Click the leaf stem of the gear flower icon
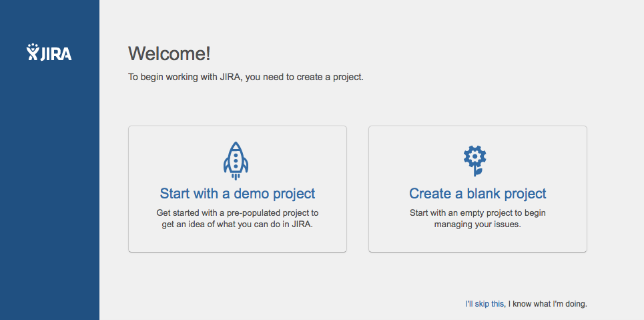 click(x=476, y=172)
